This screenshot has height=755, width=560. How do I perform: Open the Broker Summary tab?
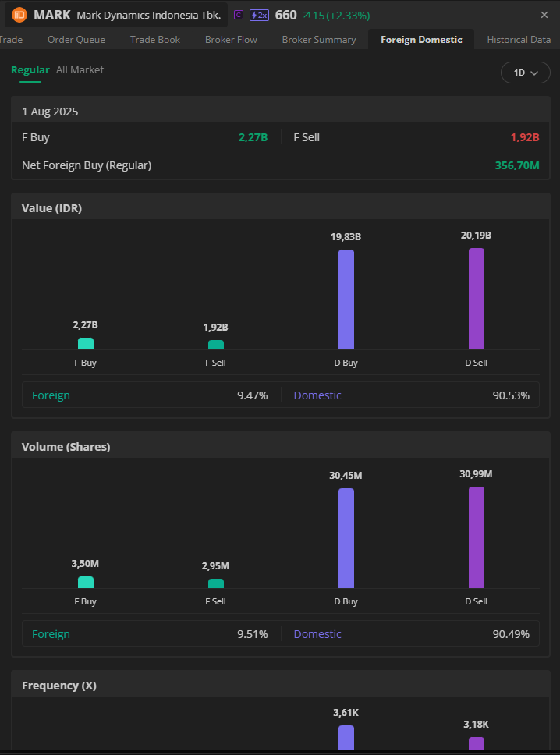click(x=319, y=40)
